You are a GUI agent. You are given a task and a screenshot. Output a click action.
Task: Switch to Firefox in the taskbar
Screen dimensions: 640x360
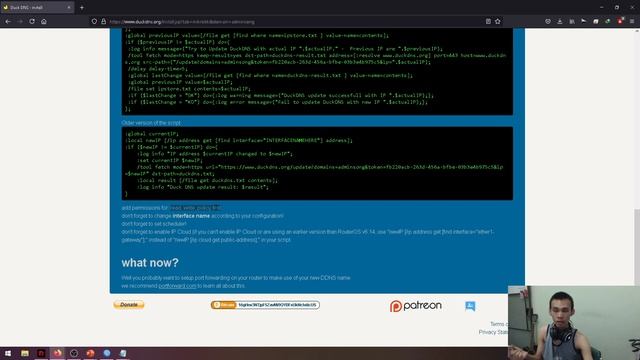click(x=58, y=353)
